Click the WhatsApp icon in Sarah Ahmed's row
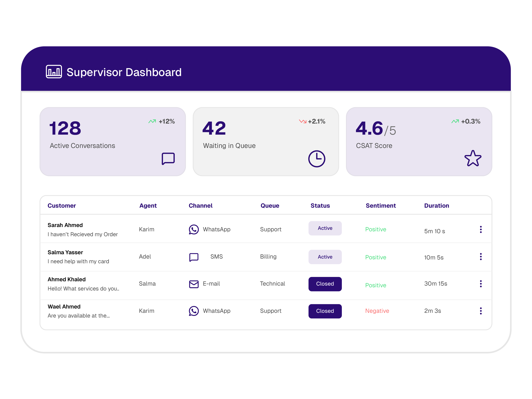This screenshot has height=399, width=532. [194, 229]
